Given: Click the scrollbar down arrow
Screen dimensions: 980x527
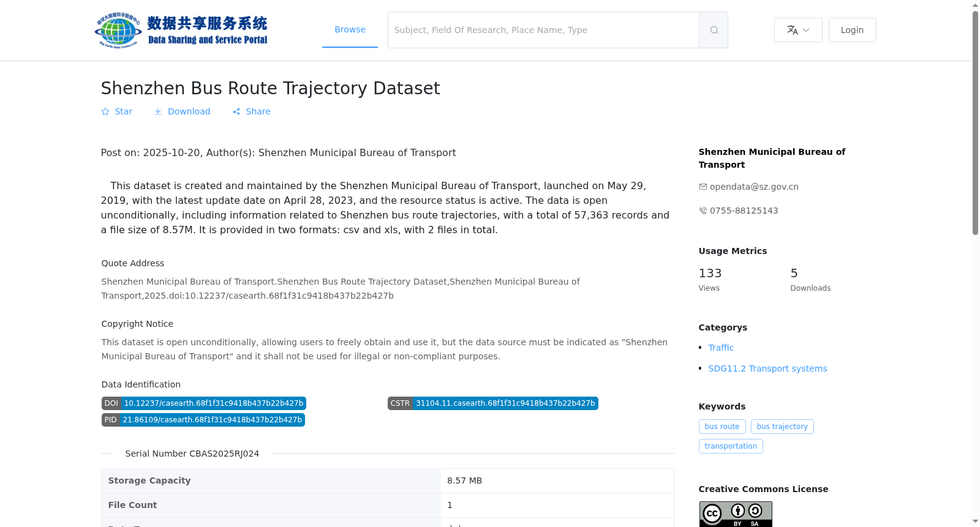Looking at the screenshot, I should (x=975, y=521).
